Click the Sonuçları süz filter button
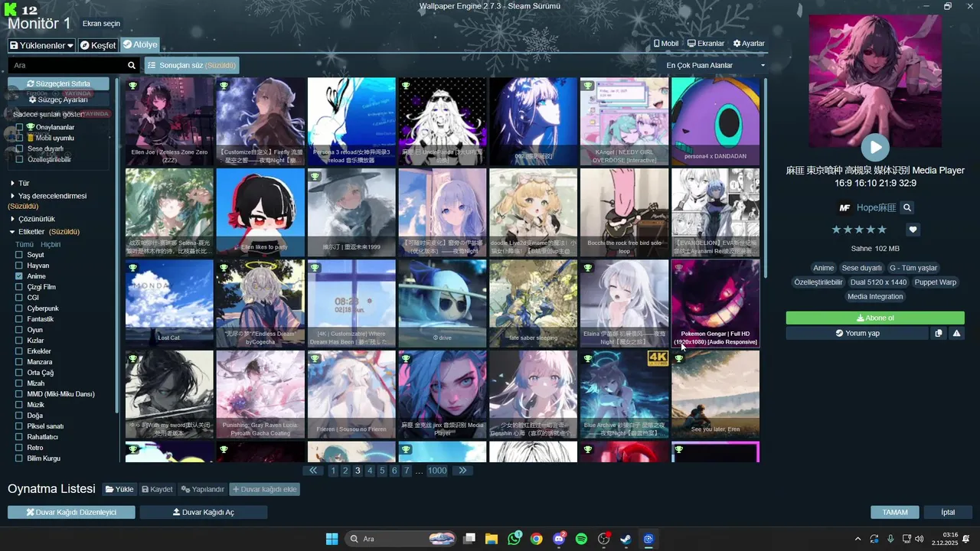The height and width of the screenshot is (551, 980). click(x=191, y=66)
